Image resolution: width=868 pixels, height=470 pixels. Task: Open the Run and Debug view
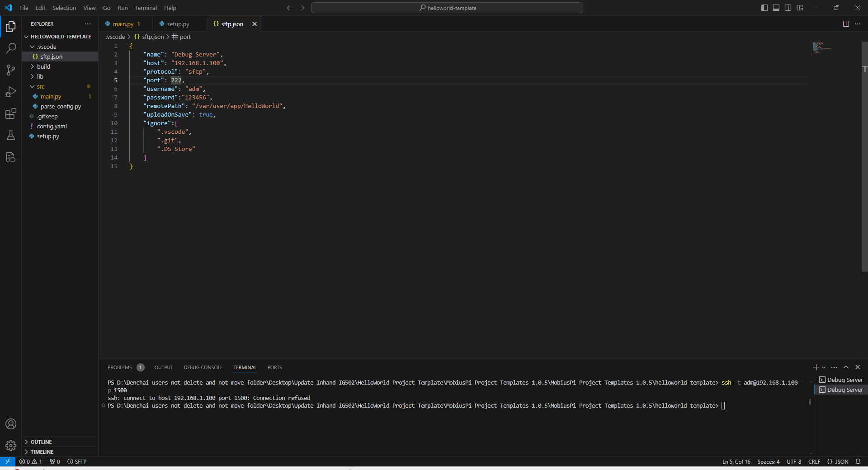(x=11, y=92)
